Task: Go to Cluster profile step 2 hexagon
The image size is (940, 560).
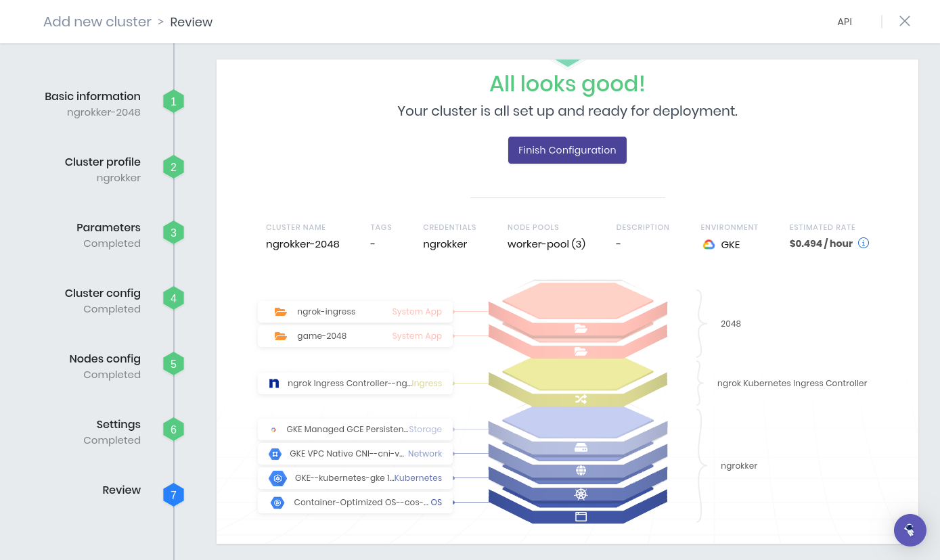Action: (x=173, y=167)
